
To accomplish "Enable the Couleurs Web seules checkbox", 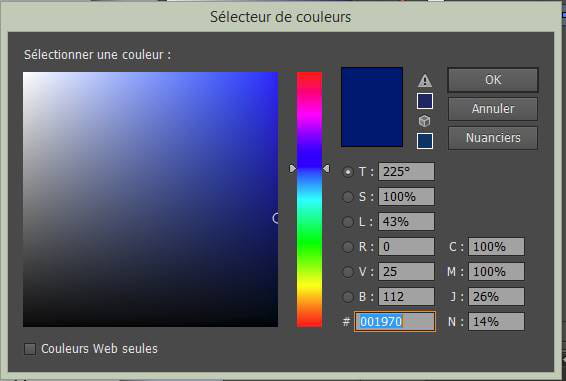I will click(x=30, y=349).
